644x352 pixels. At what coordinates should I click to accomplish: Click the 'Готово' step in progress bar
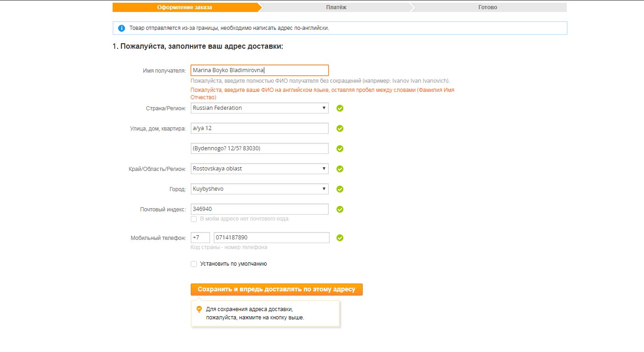point(487,7)
